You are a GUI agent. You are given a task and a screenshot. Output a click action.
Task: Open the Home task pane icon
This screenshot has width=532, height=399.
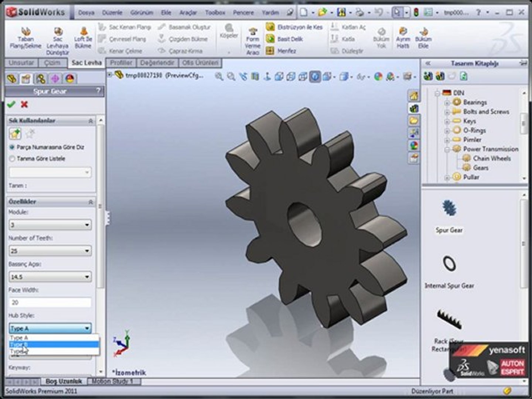(413, 96)
